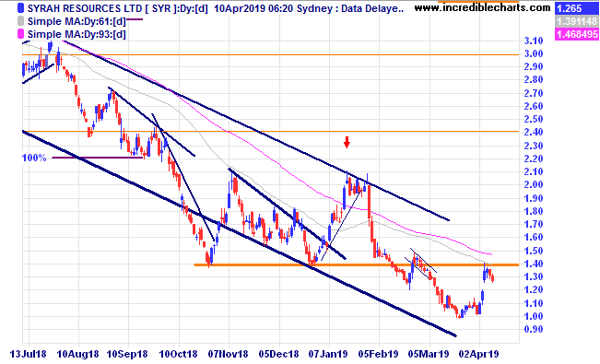Click the red down arrow marker
Viewport: 600px width, 364px height.
click(x=347, y=142)
